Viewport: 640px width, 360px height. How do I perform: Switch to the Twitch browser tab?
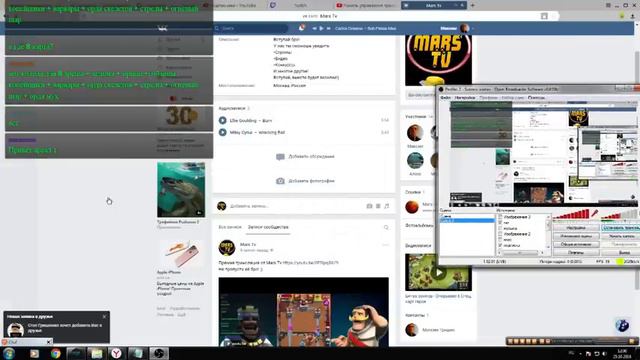tap(300, 5)
